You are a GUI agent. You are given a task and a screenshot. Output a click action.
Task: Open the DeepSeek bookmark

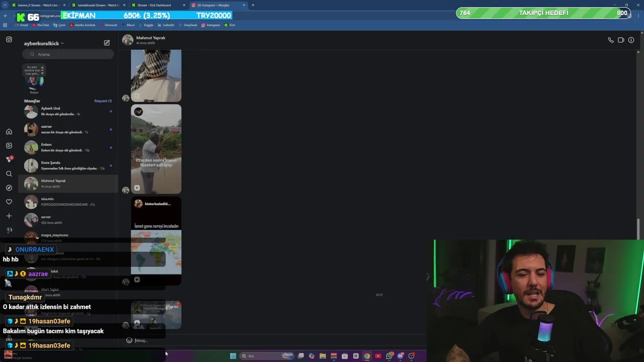[188, 25]
